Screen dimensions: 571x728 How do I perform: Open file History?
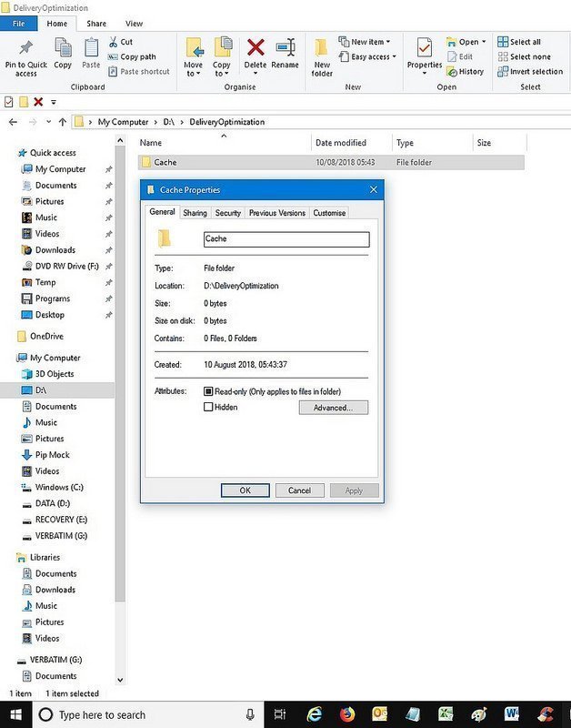pos(466,72)
